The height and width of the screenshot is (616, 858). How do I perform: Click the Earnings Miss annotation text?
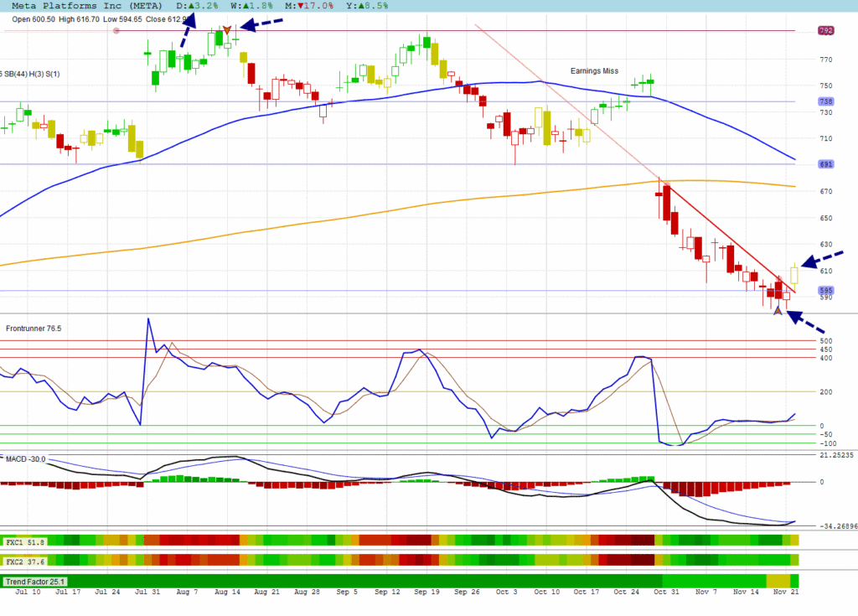[x=594, y=71]
